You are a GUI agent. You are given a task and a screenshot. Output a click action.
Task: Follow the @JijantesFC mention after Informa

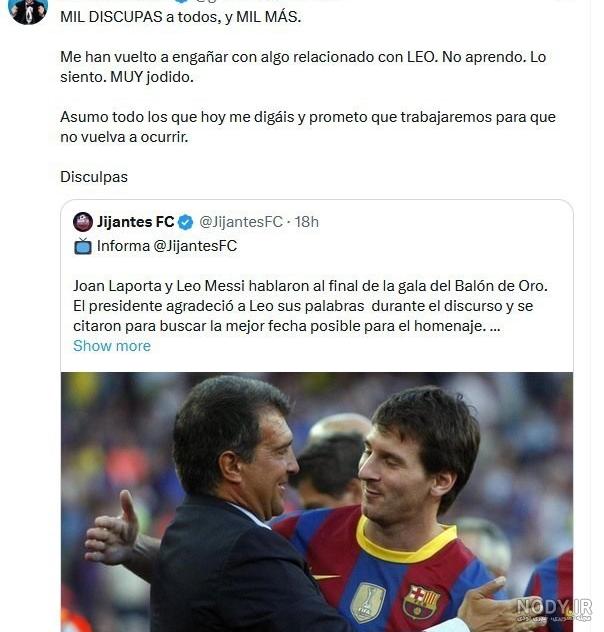click(x=195, y=246)
